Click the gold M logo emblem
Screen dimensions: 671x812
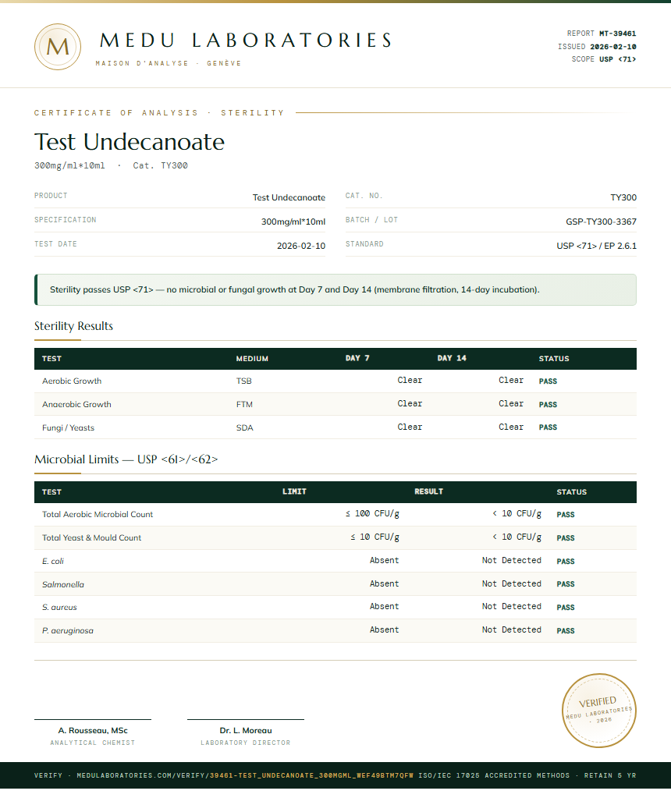[58, 47]
